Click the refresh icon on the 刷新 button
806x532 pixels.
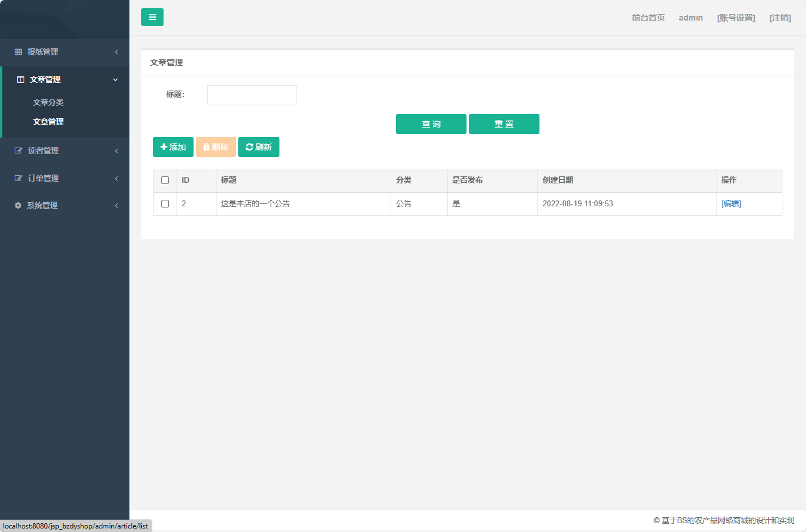[x=248, y=147]
